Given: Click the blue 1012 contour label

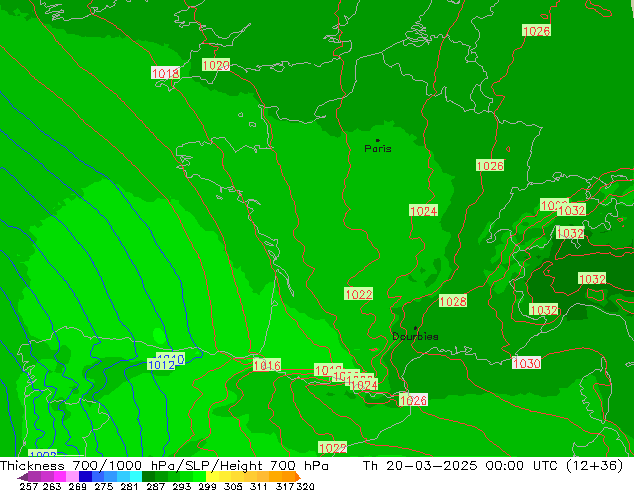Looking at the screenshot, I should point(161,365).
